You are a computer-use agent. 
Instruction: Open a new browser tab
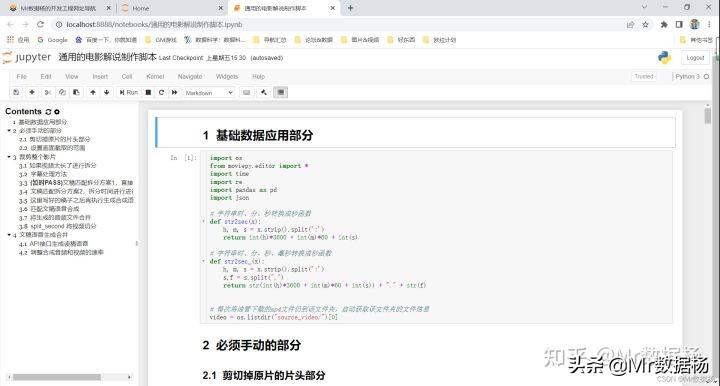click(350, 8)
